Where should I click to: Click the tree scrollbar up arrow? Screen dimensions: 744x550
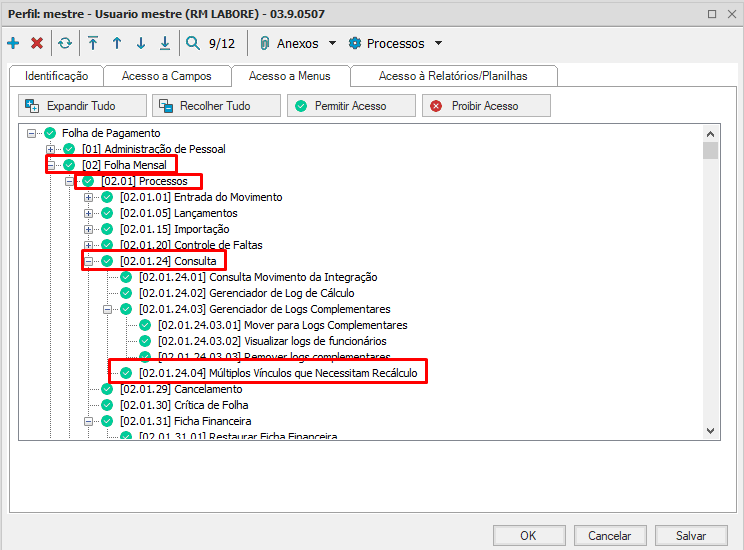[710, 134]
